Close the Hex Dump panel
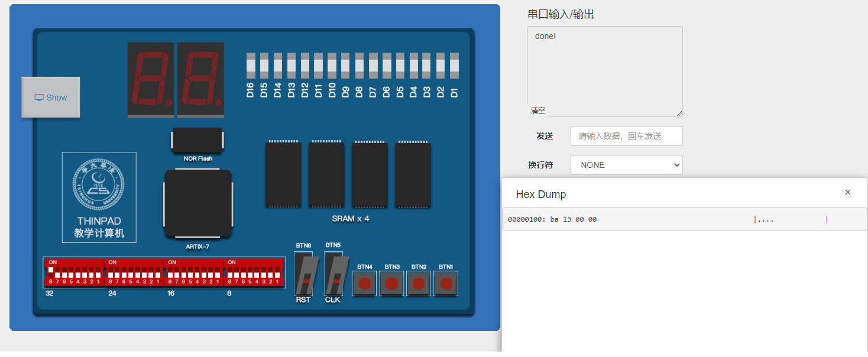This screenshot has height=357, width=868. point(847,193)
